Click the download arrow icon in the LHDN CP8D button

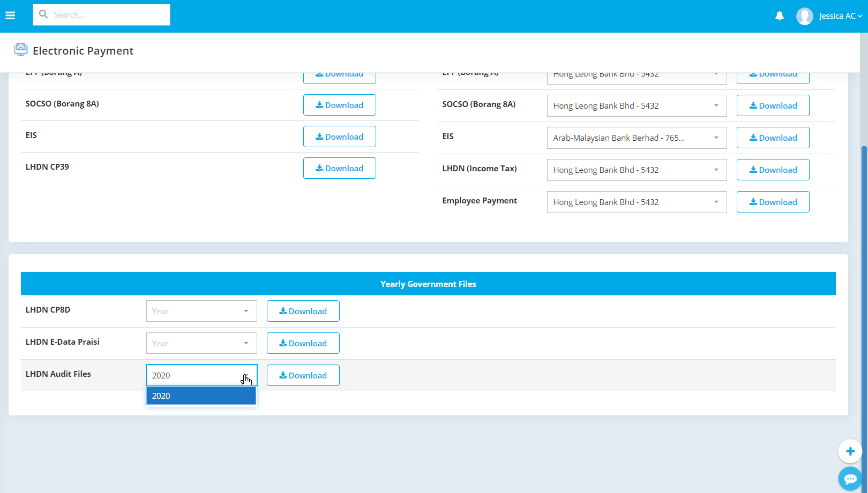click(283, 311)
